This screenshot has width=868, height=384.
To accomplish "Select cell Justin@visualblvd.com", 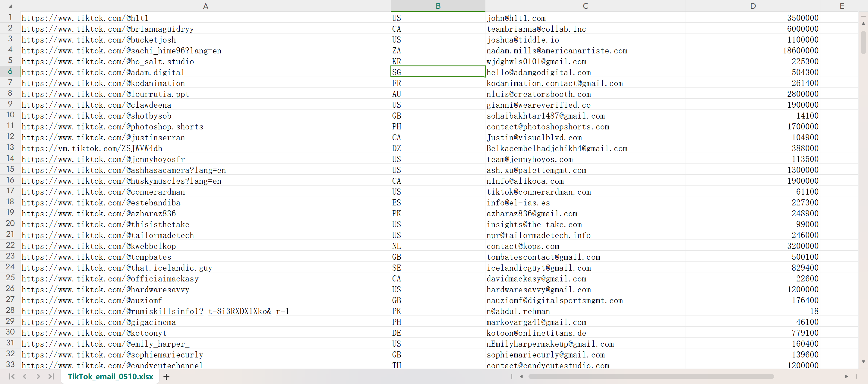I will pos(585,137).
